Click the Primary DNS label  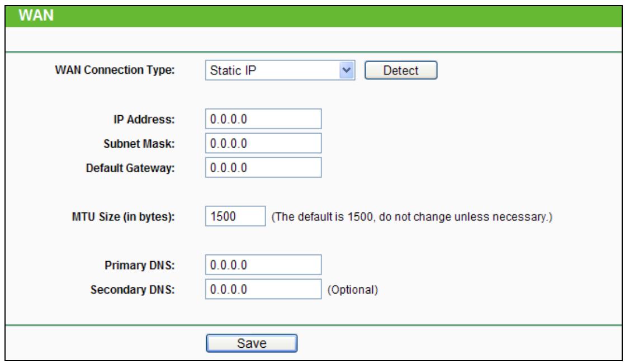[x=140, y=266]
